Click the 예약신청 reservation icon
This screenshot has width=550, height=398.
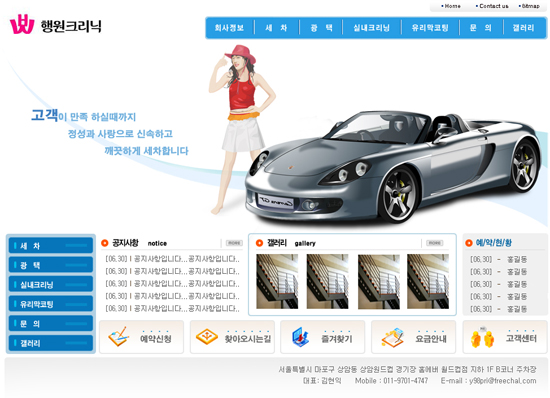tap(118, 337)
